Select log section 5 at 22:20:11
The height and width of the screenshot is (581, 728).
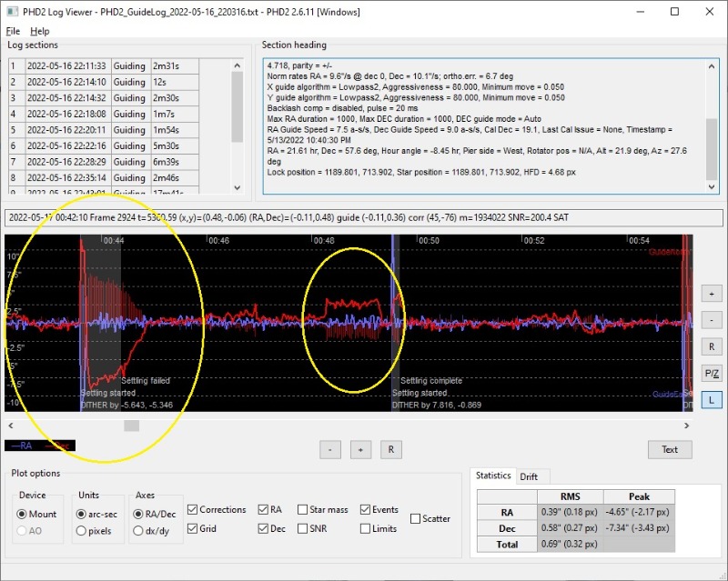pos(104,130)
